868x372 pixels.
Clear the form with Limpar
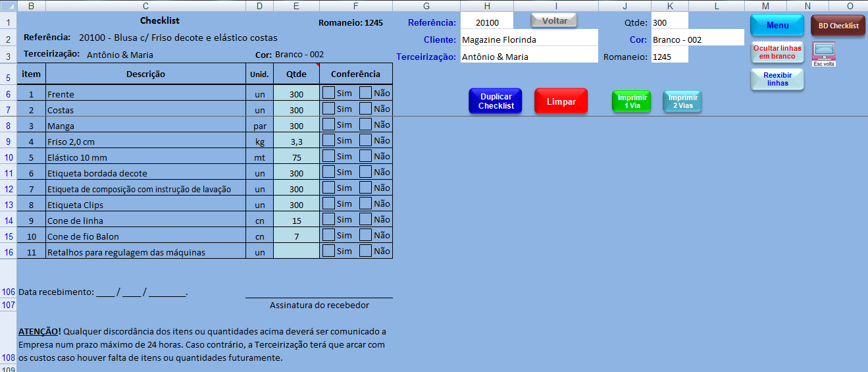[561, 101]
